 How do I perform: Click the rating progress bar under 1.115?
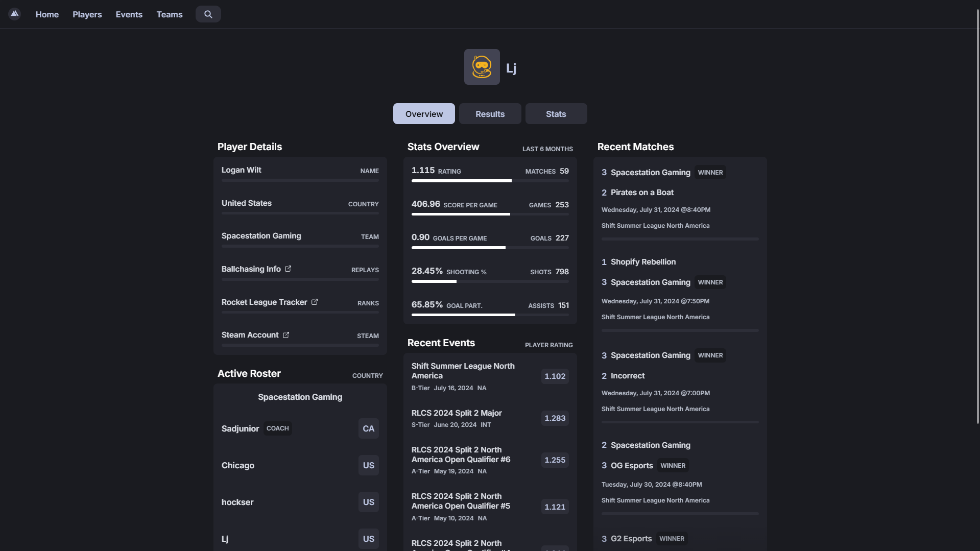490,181
